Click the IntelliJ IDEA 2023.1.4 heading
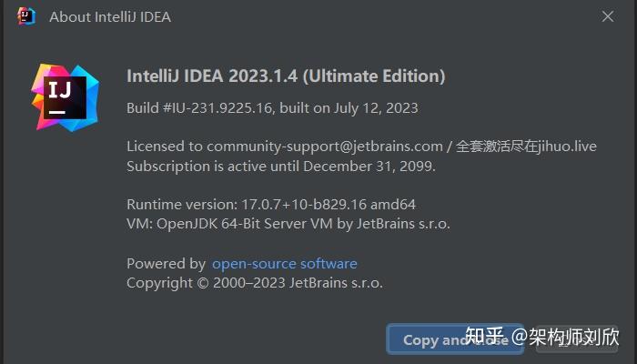The height and width of the screenshot is (364, 637). coord(286,75)
